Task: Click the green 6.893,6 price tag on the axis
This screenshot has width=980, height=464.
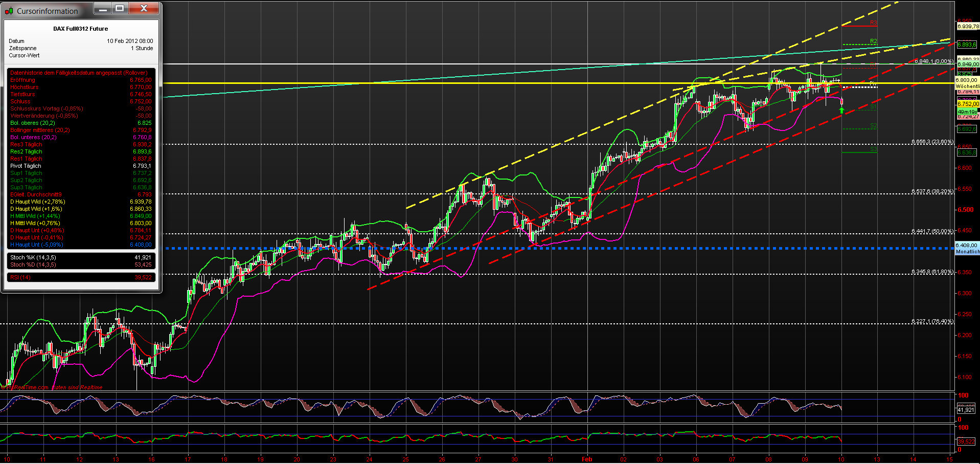Action: pyautogui.click(x=968, y=45)
